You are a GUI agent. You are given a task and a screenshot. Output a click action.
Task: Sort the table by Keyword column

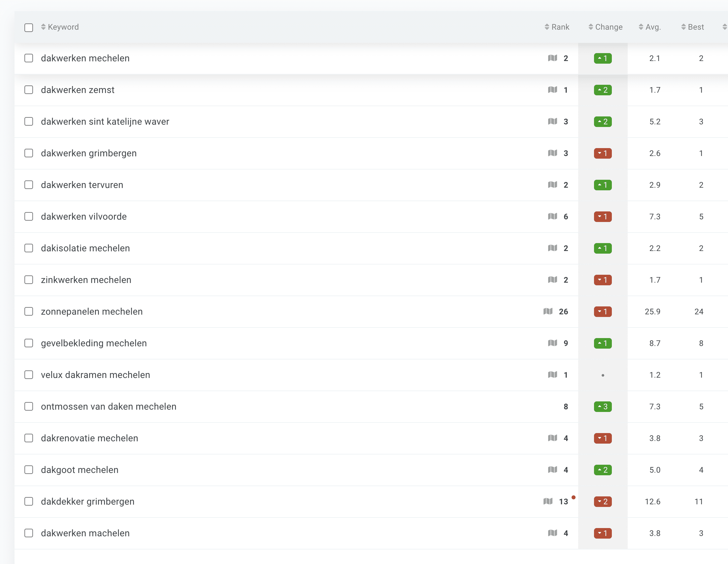point(60,27)
